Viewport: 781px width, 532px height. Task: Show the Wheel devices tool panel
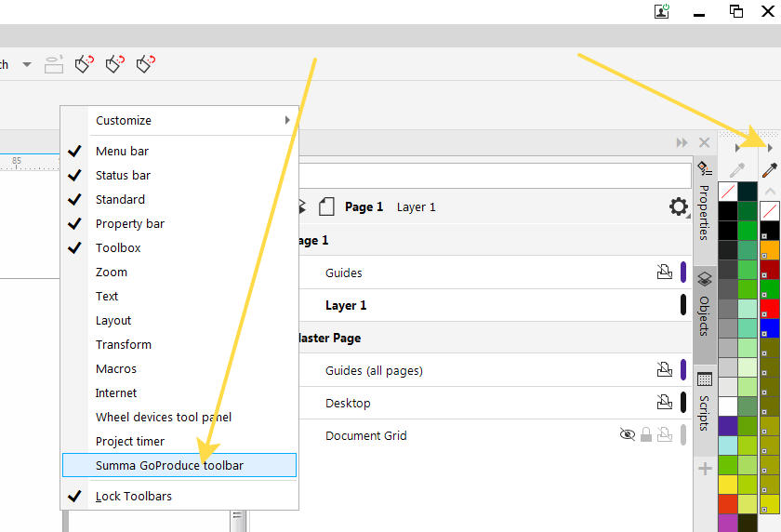point(179,417)
